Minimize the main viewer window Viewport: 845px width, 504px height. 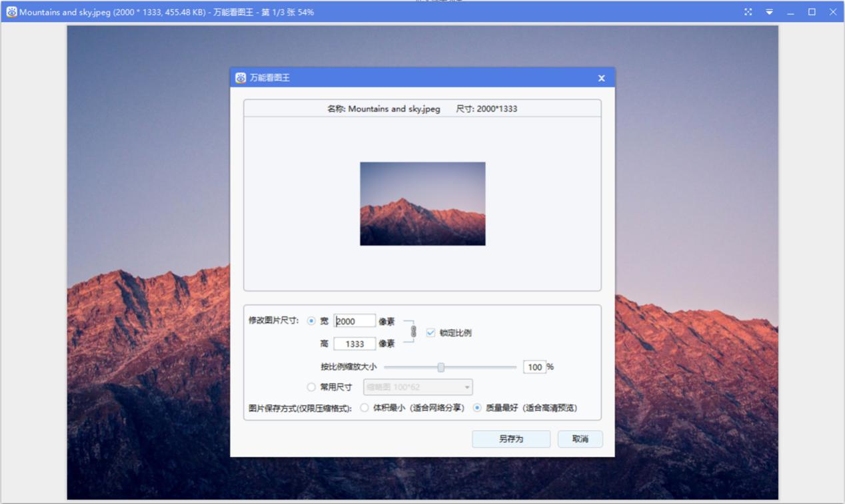[790, 12]
